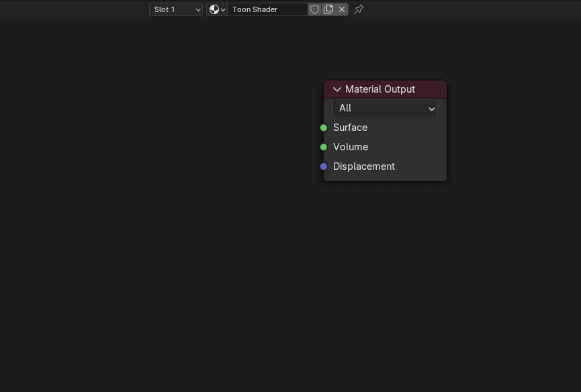581x392 pixels.
Task: Click the Displacement label text
Action: [x=364, y=166]
